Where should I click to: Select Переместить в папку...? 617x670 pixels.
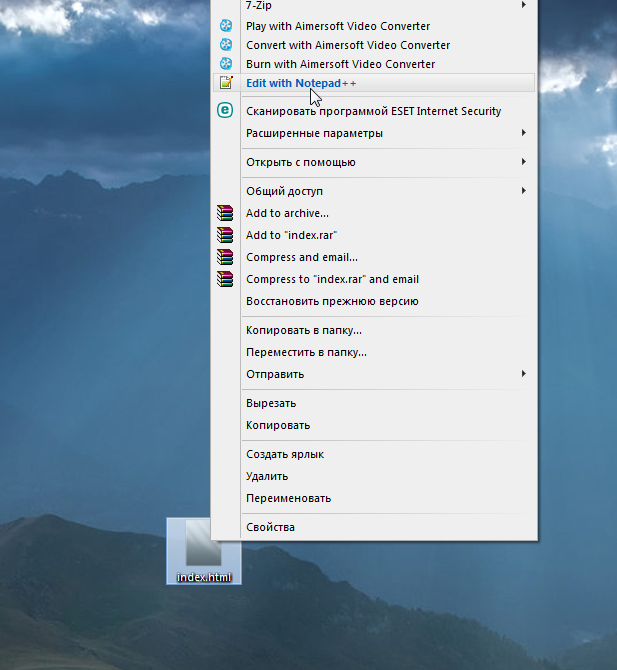[x=374, y=352]
